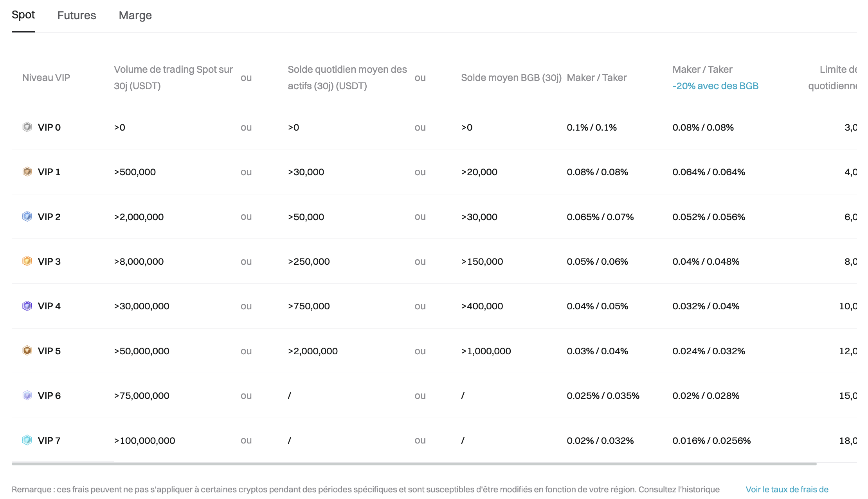868x499 pixels.
Task: Click the 'Niveau VIP' column header
Action: [46, 77]
